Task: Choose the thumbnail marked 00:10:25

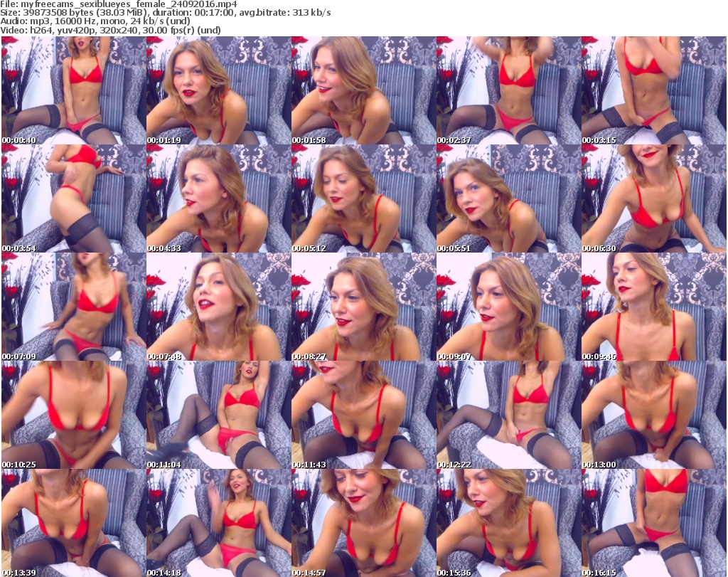Action: coord(73,415)
